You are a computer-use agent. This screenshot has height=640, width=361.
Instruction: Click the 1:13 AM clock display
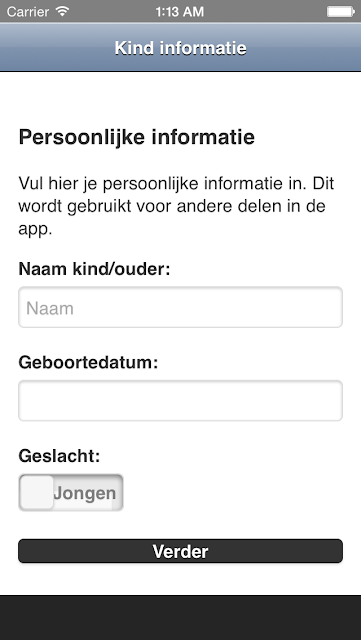click(x=180, y=11)
